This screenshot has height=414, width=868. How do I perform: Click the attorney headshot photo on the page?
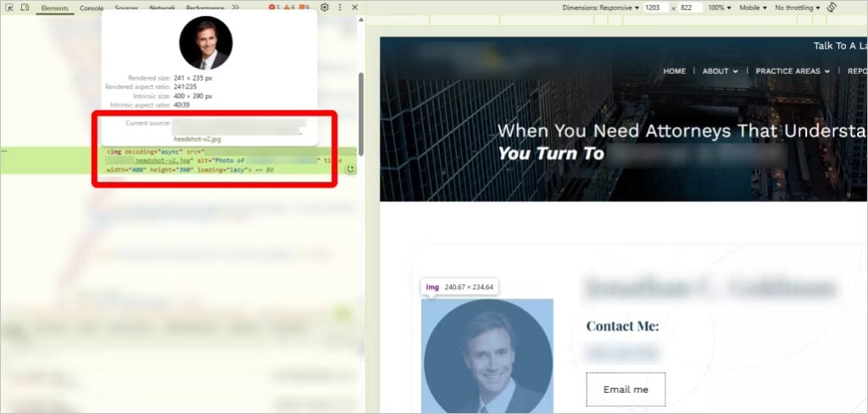point(487,355)
